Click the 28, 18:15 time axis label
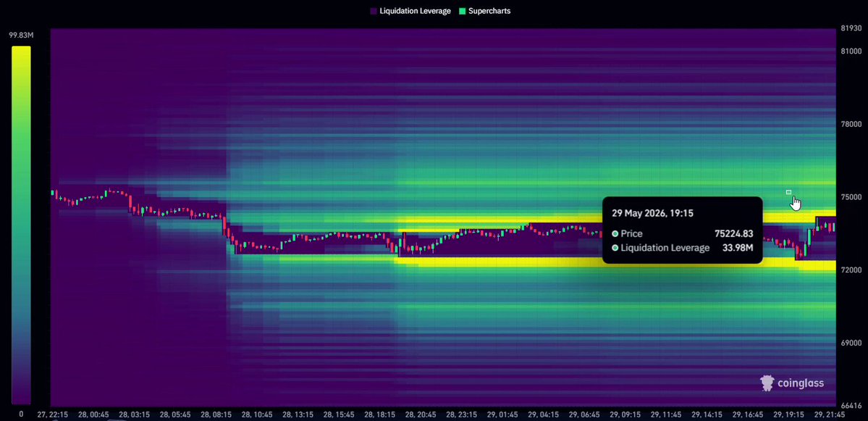Screen dimensions: 868x421 point(380,414)
